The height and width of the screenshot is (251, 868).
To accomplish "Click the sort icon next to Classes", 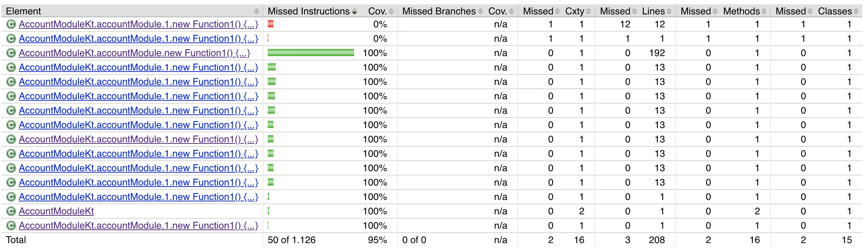I will click(x=856, y=12).
